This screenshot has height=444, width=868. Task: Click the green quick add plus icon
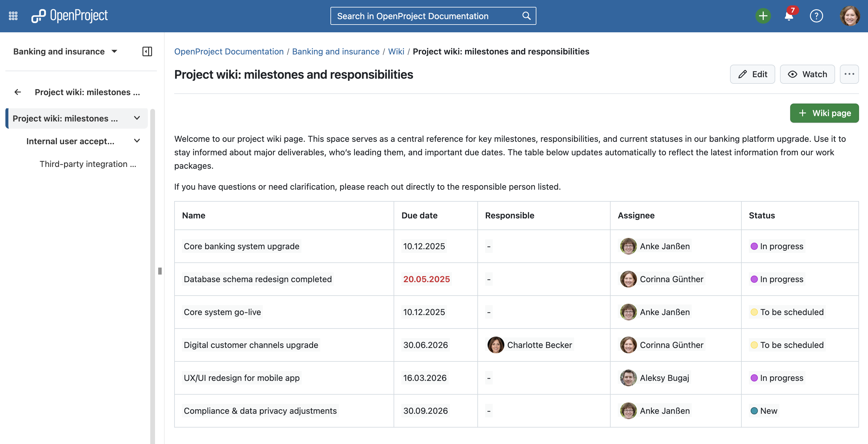pos(763,16)
